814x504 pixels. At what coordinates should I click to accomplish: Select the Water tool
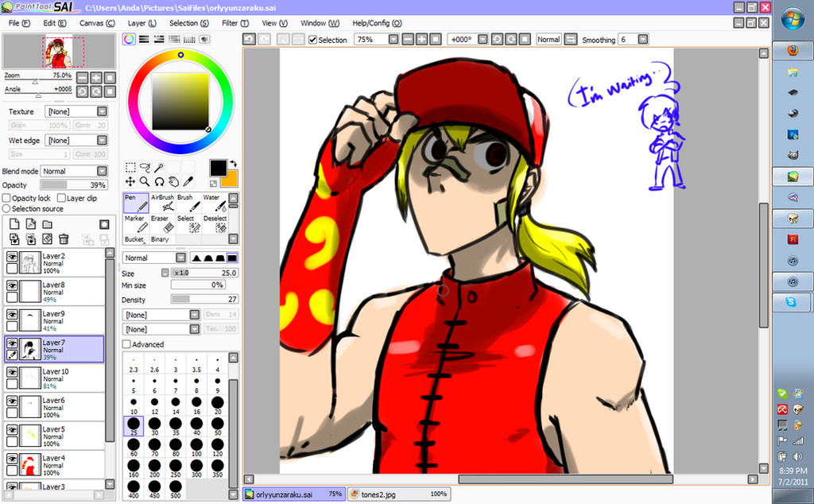point(215,203)
